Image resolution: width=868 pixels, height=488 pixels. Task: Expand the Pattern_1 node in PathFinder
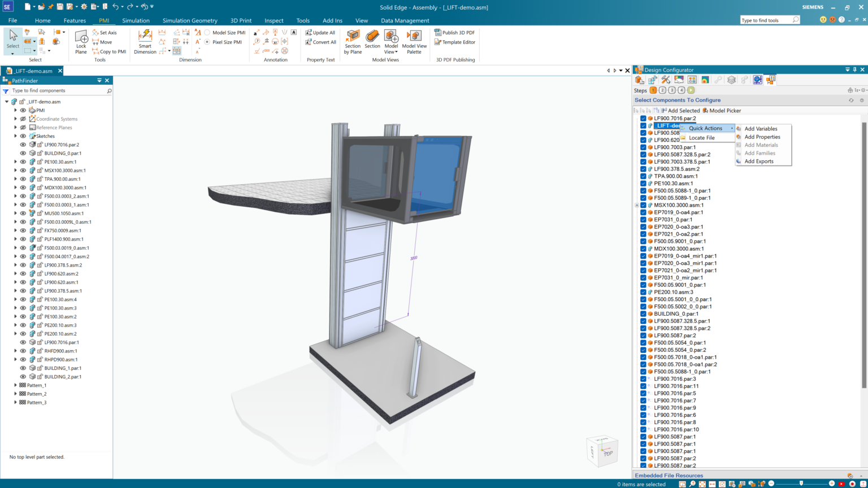pyautogui.click(x=16, y=385)
